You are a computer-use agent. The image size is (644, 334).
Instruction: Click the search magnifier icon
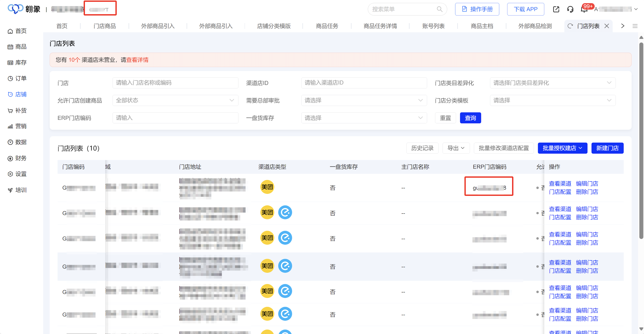point(439,9)
